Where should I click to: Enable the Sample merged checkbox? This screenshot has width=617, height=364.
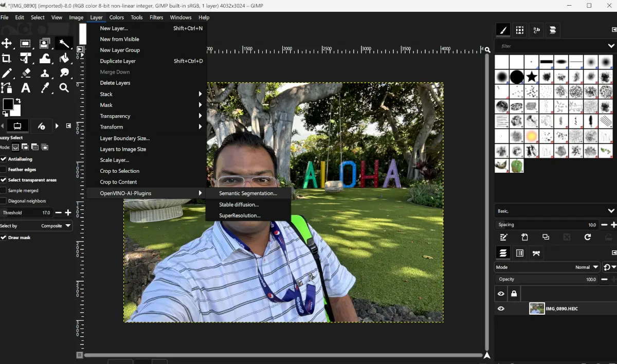pos(4,190)
